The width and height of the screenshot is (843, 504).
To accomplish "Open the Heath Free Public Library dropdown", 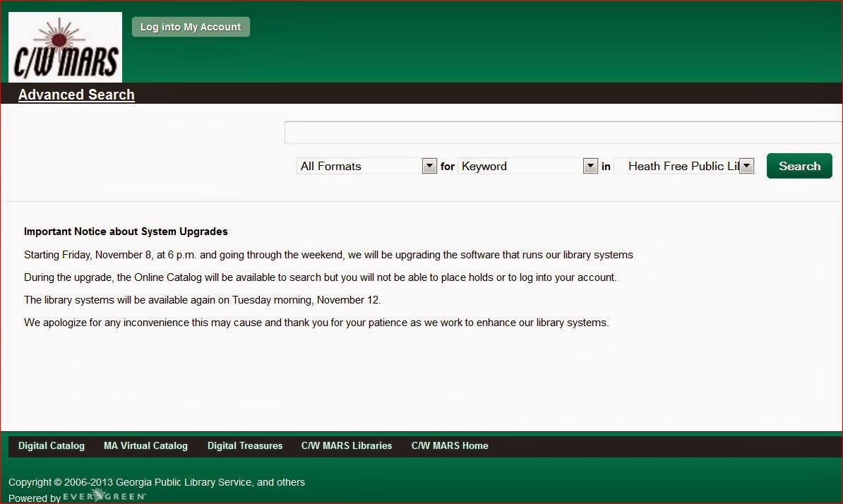I will (x=684, y=166).
